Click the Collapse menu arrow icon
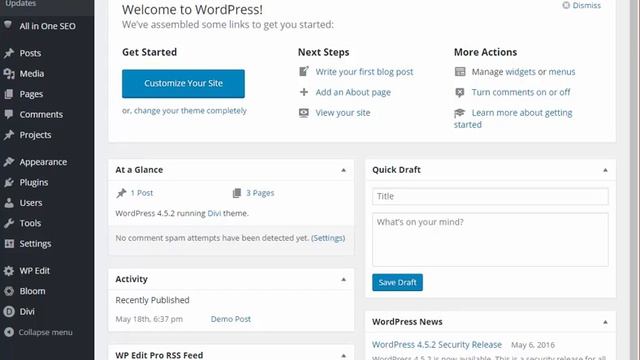The image size is (640, 360). [x=9, y=332]
